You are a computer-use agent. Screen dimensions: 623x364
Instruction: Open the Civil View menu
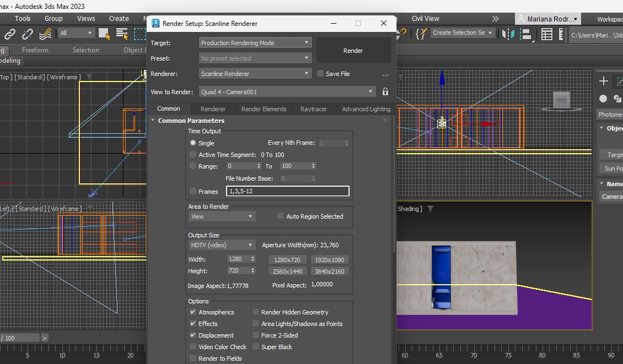click(425, 18)
